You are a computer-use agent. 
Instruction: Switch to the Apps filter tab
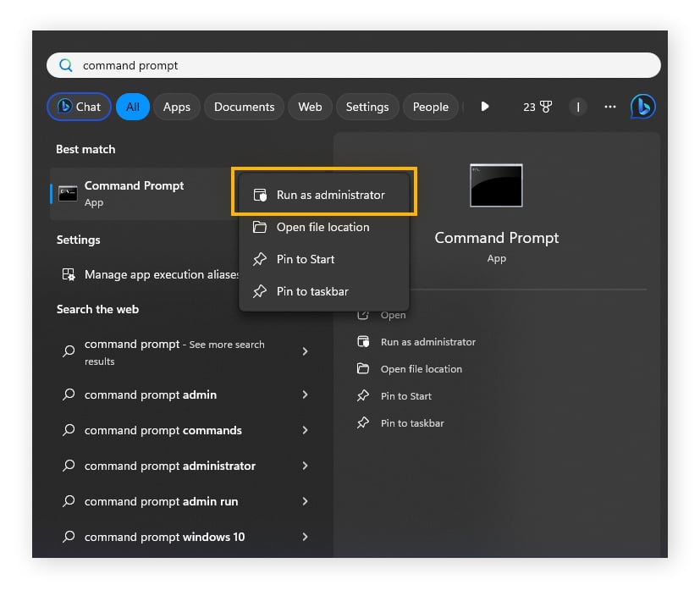point(176,106)
